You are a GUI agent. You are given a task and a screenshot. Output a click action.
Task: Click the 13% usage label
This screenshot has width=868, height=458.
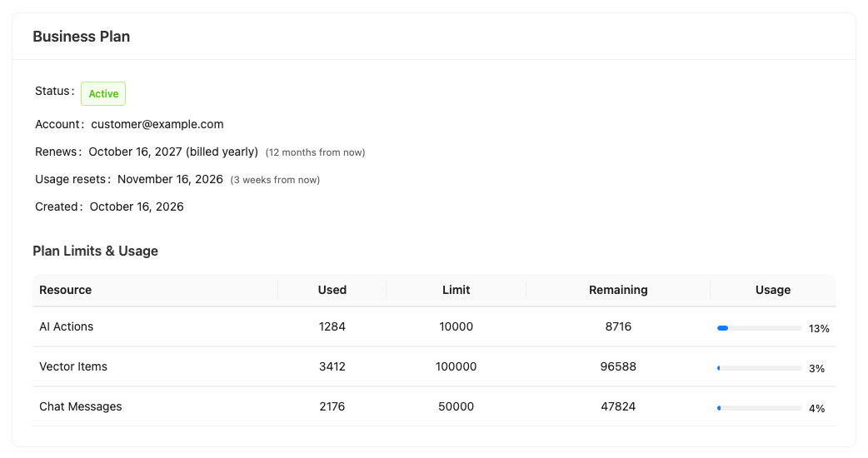click(x=819, y=329)
